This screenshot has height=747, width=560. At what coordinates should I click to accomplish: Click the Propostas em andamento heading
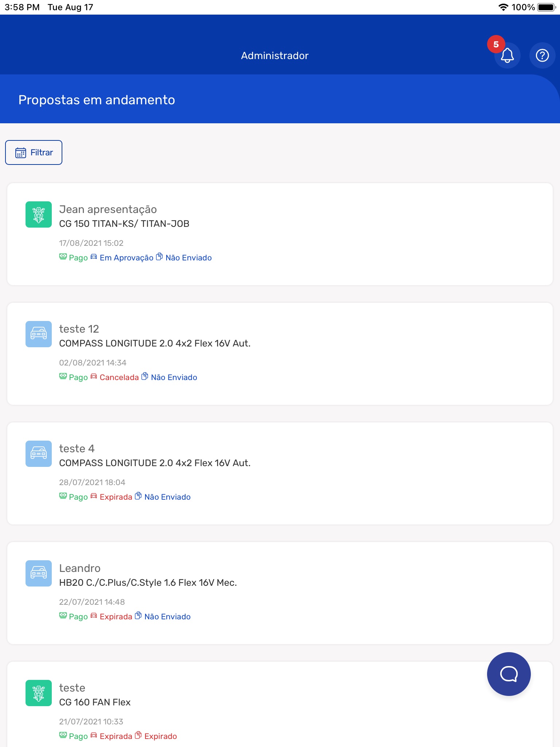[97, 100]
